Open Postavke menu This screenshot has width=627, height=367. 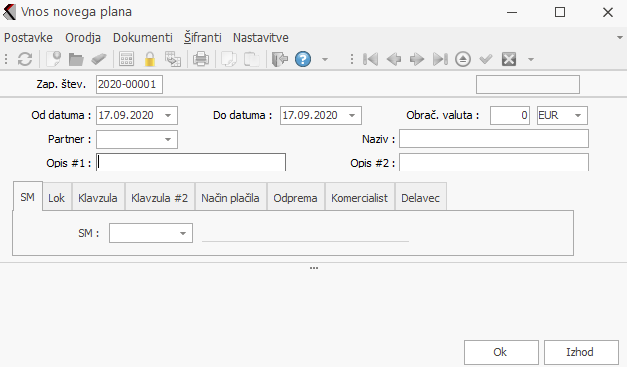click(28, 38)
